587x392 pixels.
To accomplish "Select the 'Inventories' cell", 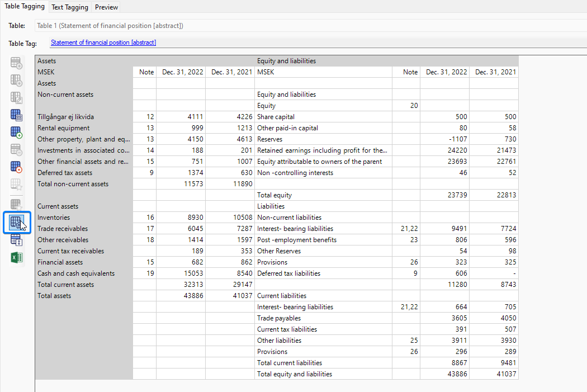I will 84,218.
